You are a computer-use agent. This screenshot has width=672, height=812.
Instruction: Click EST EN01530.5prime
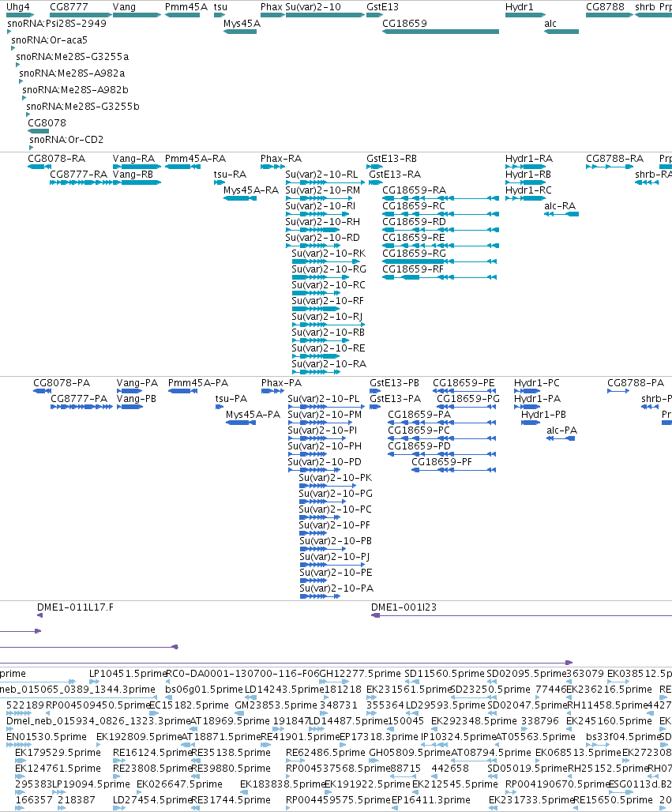coord(47,737)
